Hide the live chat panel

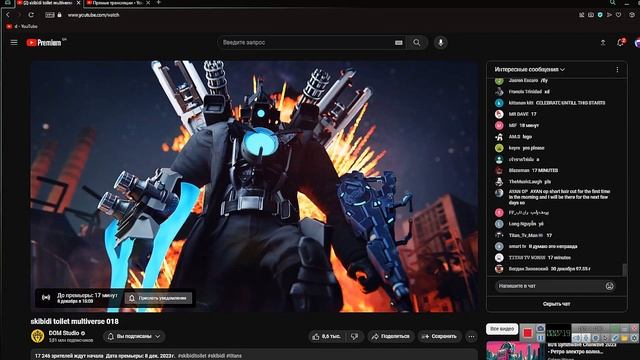(x=557, y=304)
